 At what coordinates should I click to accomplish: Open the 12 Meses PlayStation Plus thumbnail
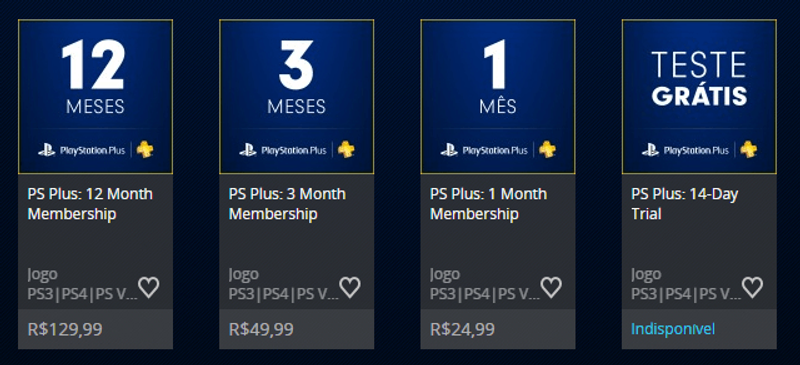(95, 97)
